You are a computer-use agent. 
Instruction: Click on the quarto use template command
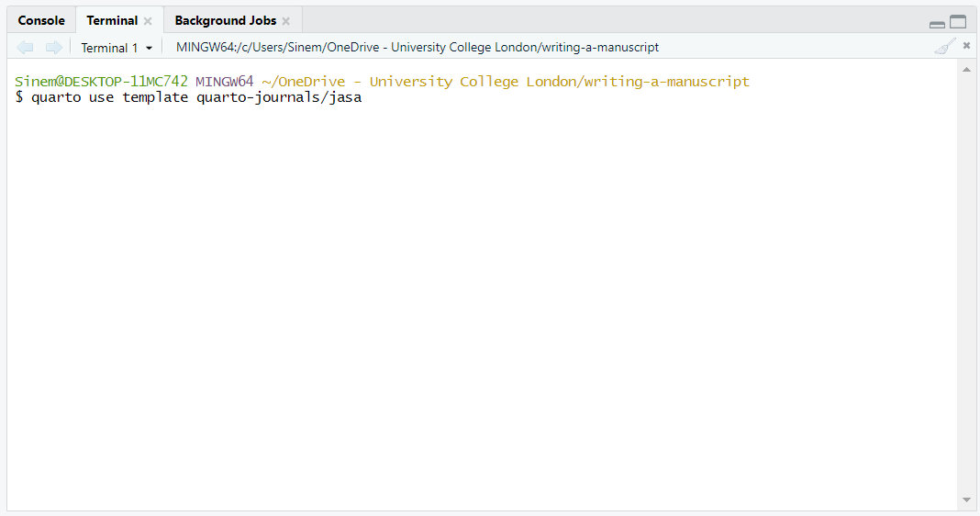[196, 97]
